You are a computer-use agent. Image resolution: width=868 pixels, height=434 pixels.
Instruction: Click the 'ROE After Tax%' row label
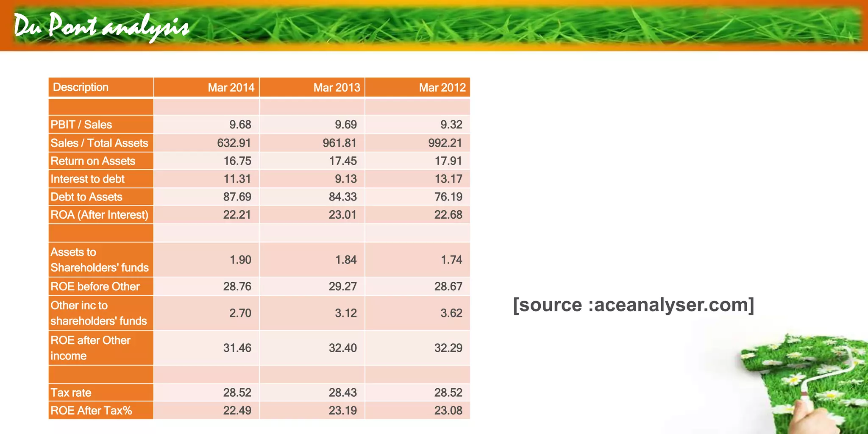click(x=91, y=410)
